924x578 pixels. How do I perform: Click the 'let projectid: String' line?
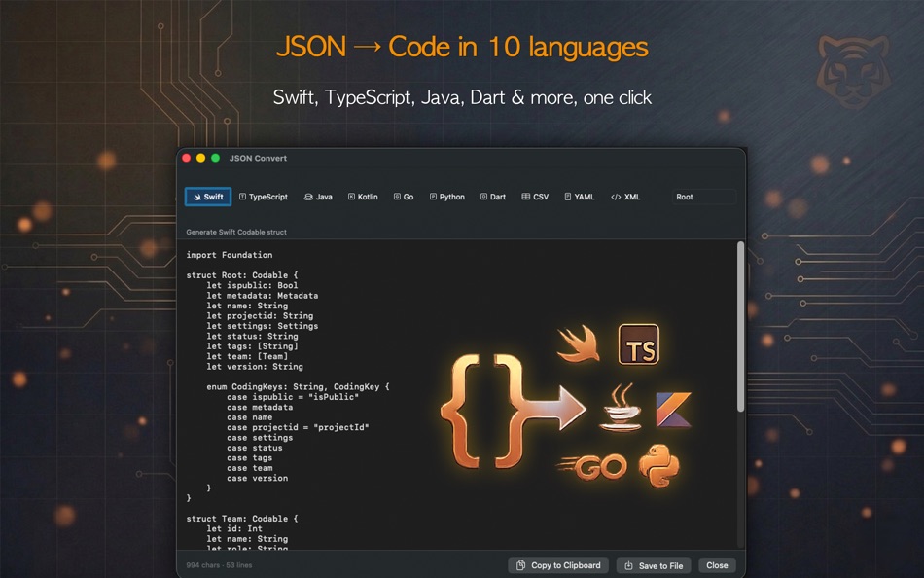tap(260, 316)
